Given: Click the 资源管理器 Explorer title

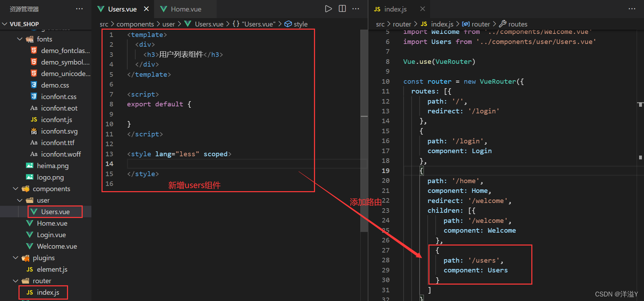Looking at the screenshot, I should point(24,9).
